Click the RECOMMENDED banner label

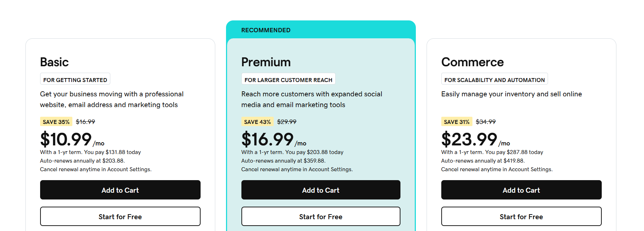click(x=266, y=30)
